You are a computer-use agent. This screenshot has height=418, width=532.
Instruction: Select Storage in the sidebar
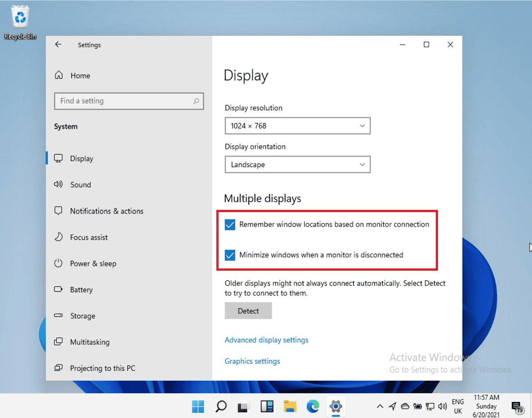coord(58,316)
